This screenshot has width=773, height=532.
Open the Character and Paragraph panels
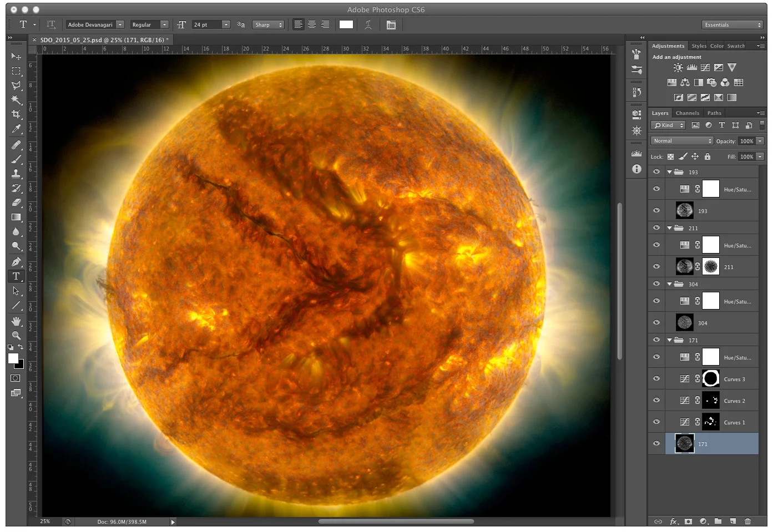click(391, 24)
